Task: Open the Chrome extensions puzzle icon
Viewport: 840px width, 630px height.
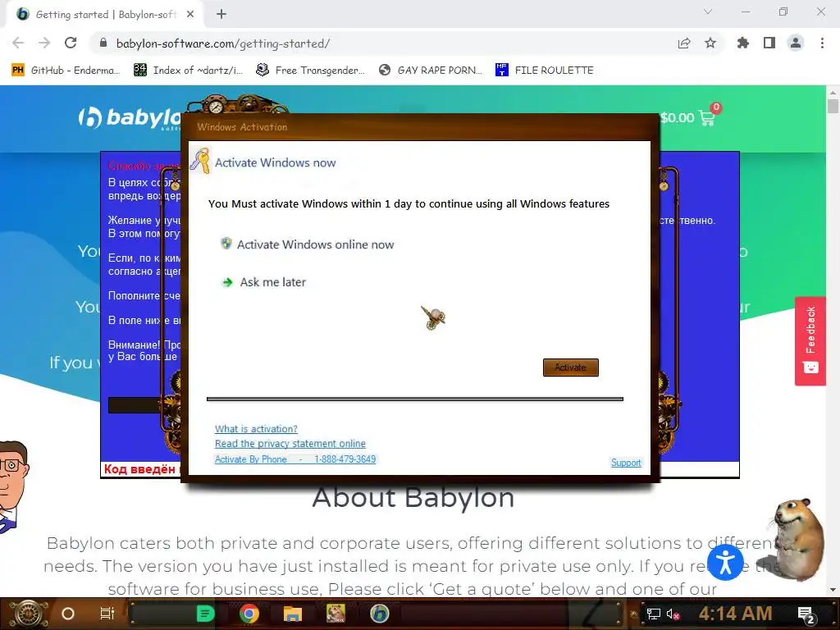Action: (743, 43)
